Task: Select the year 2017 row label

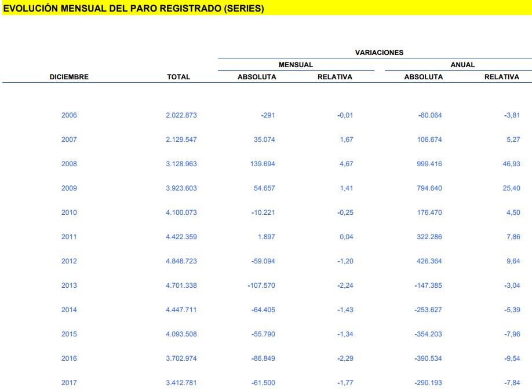Action: pyautogui.click(x=69, y=383)
